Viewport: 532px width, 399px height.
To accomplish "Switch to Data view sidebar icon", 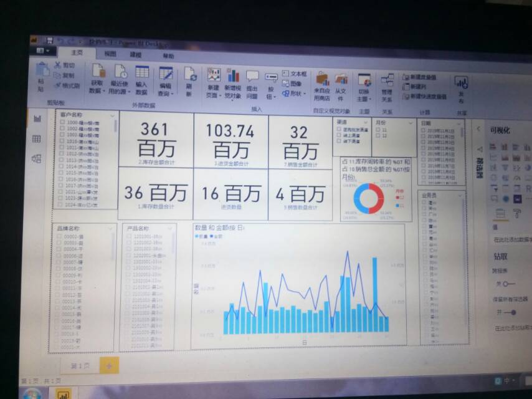I will tap(36, 138).
